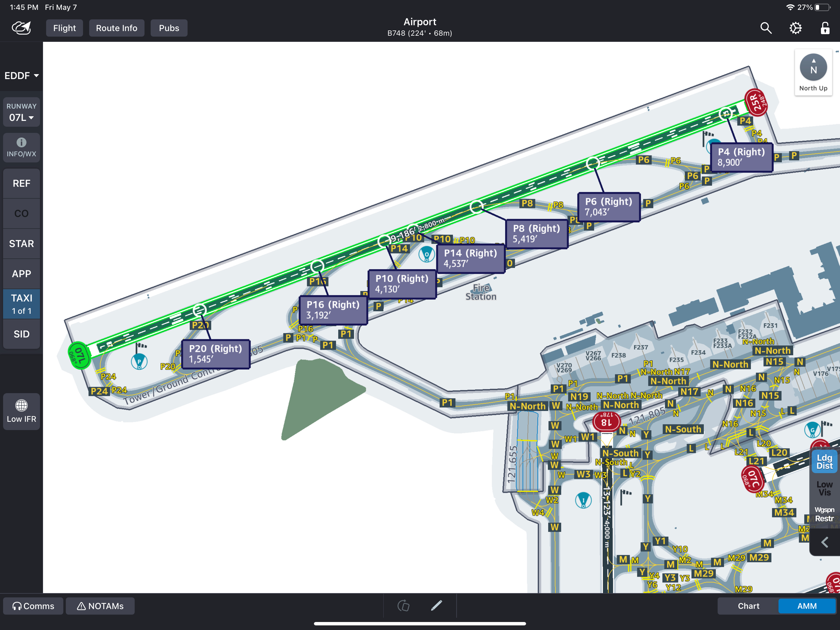Collapse the right overlay panel chevron
This screenshot has height=630, width=840.
point(824,542)
